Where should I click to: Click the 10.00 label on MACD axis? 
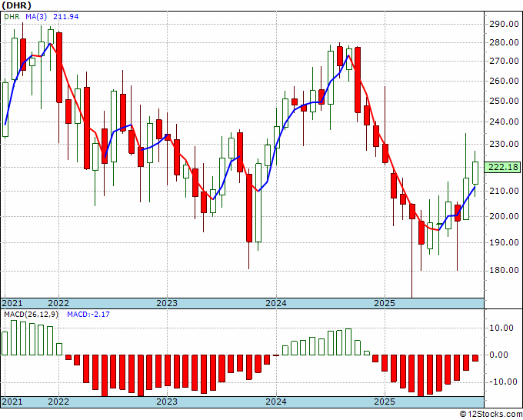point(503,328)
